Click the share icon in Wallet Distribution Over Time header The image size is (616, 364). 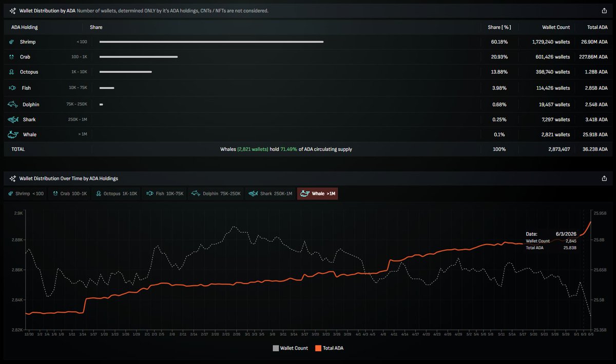604,178
